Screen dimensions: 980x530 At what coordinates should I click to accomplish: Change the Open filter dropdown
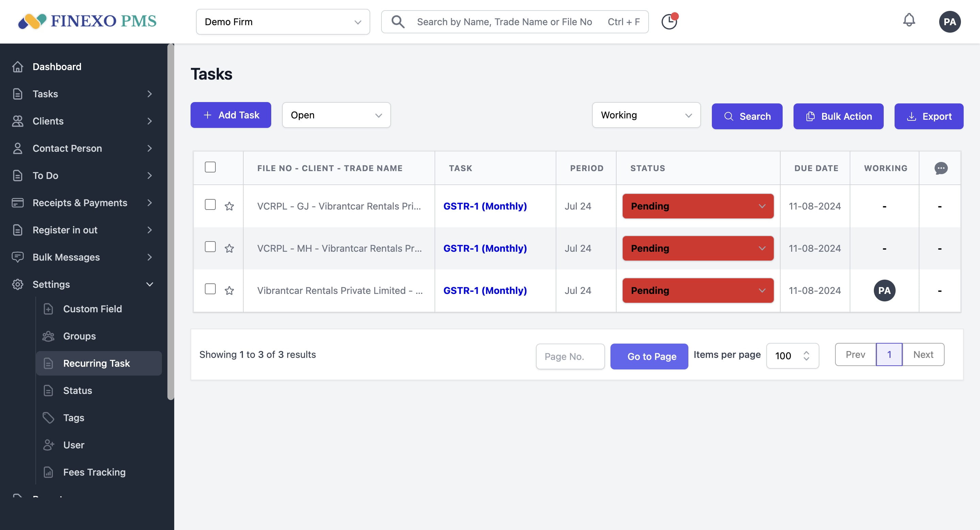point(336,115)
